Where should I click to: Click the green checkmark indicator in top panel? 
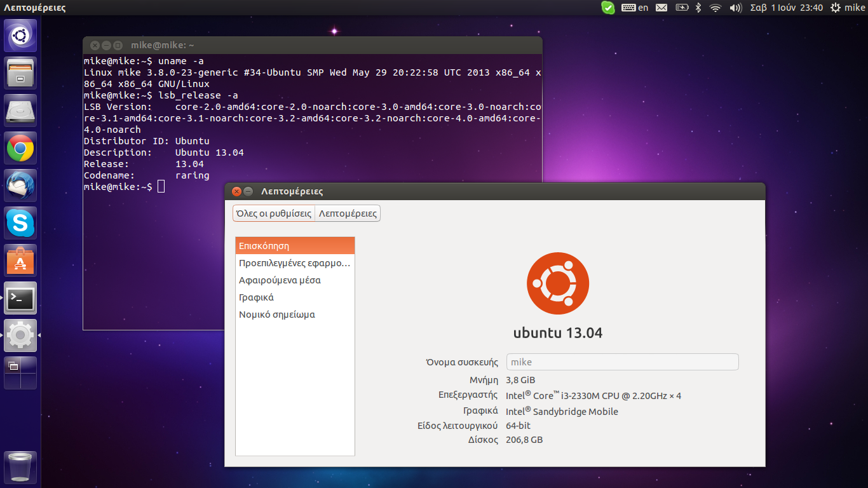click(608, 8)
